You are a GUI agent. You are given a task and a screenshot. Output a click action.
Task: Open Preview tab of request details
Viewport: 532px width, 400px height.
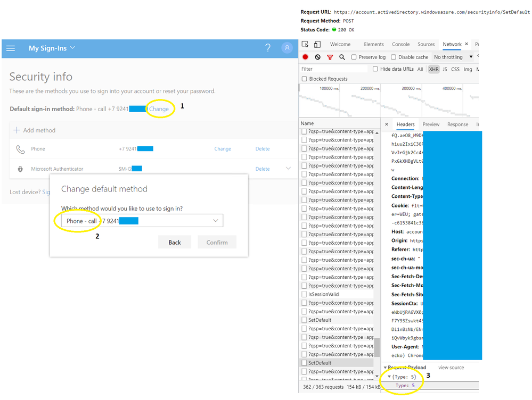click(x=431, y=124)
